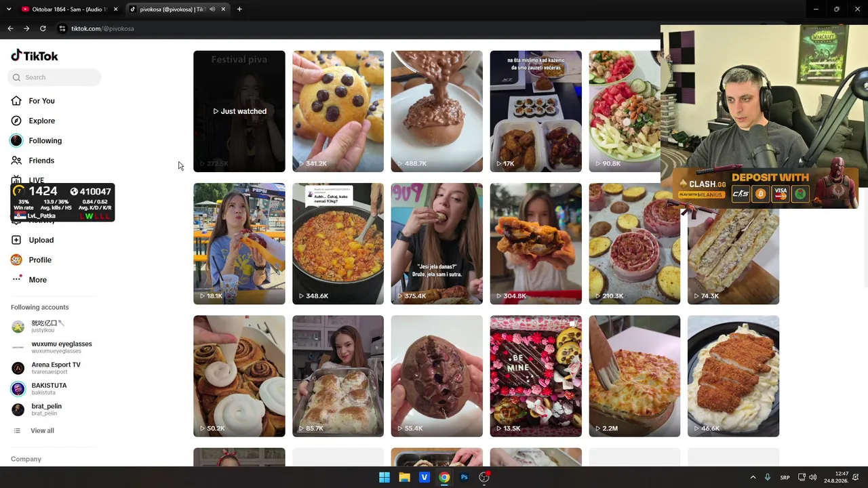Viewport: 868px width, 488px height.
Task: Open the Profile avatar icon in sidebar
Action: [x=16, y=260]
